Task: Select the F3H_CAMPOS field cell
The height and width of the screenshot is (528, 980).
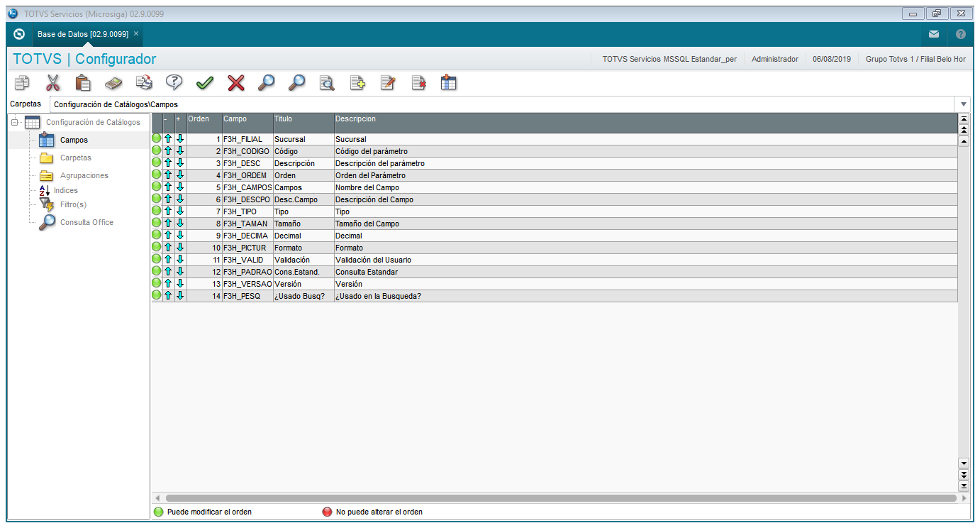Action: pyautogui.click(x=247, y=187)
